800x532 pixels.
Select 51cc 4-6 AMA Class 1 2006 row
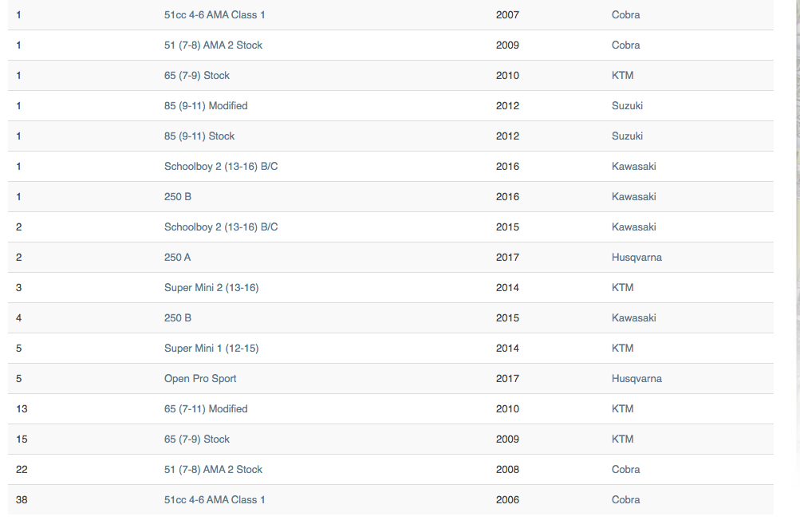[x=391, y=500]
